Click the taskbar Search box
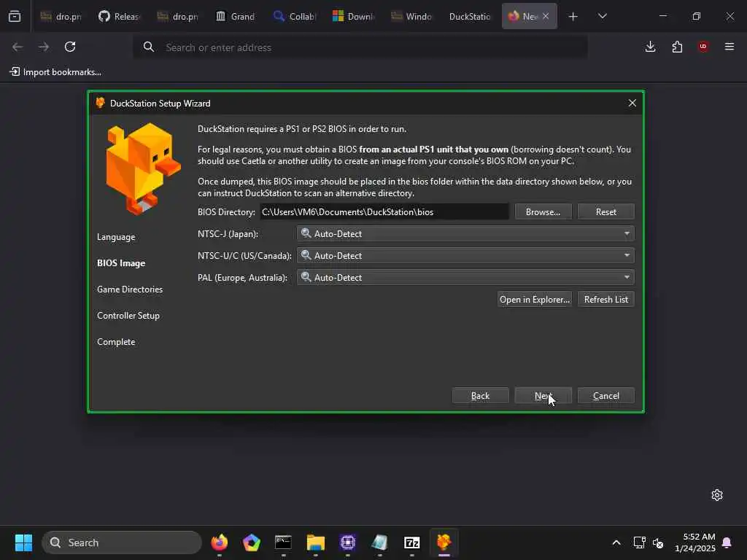This screenshot has width=747, height=560. click(122, 542)
